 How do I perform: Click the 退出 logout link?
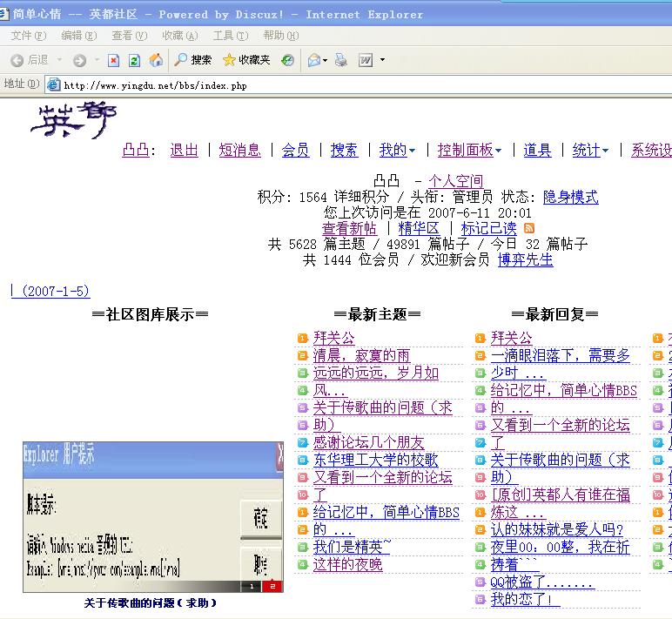(x=184, y=150)
